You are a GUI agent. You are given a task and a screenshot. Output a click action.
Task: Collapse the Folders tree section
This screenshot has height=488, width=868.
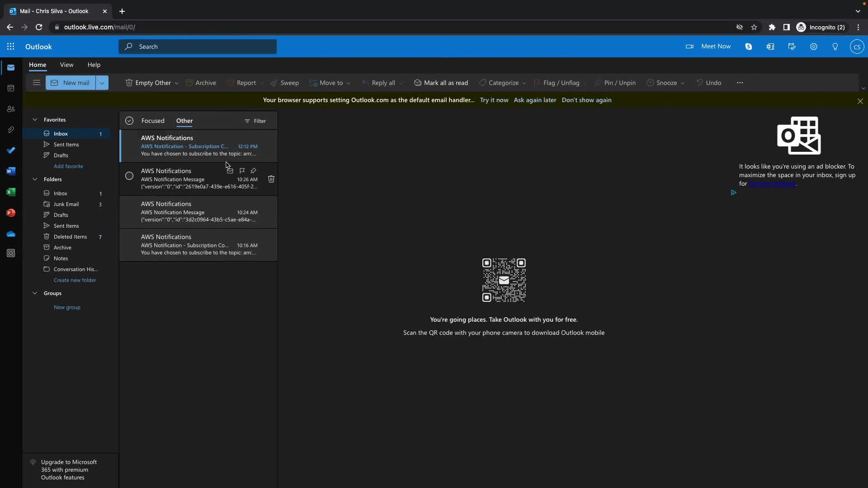tap(35, 179)
